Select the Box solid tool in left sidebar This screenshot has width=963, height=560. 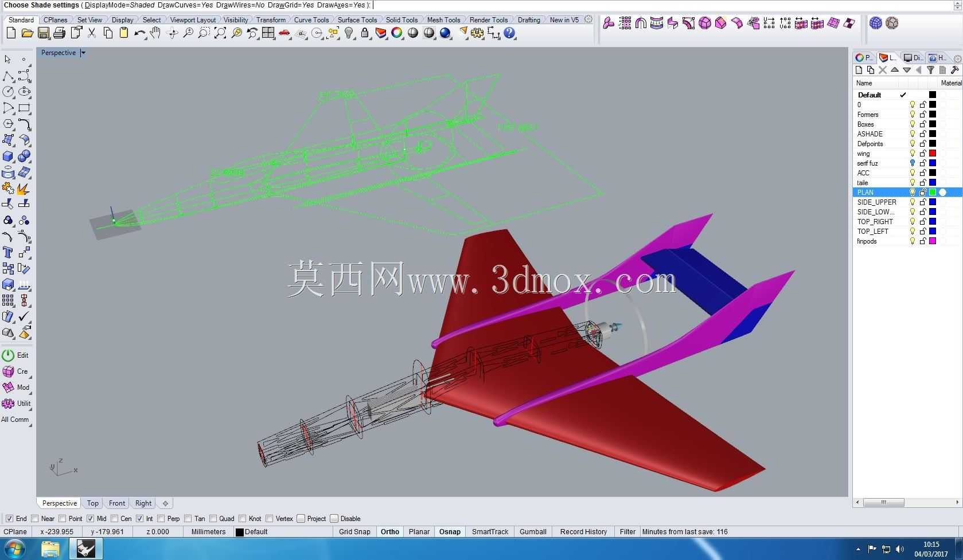click(8, 156)
